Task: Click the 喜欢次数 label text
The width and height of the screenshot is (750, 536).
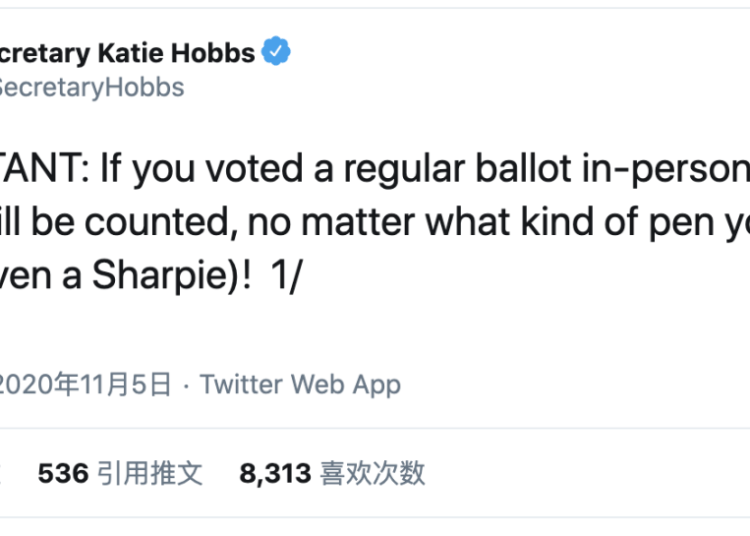Action: coord(372,473)
